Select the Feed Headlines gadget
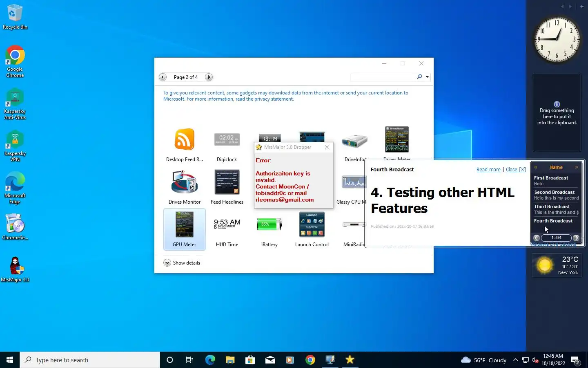The height and width of the screenshot is (368, 588). click(x=227, y=187)
